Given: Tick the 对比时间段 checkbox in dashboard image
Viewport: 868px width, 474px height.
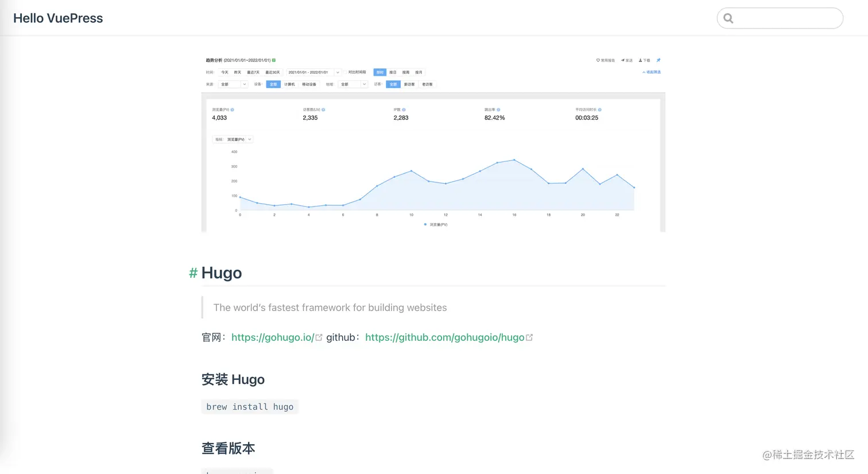Looking at the screenshot, I should click(346, 72).
